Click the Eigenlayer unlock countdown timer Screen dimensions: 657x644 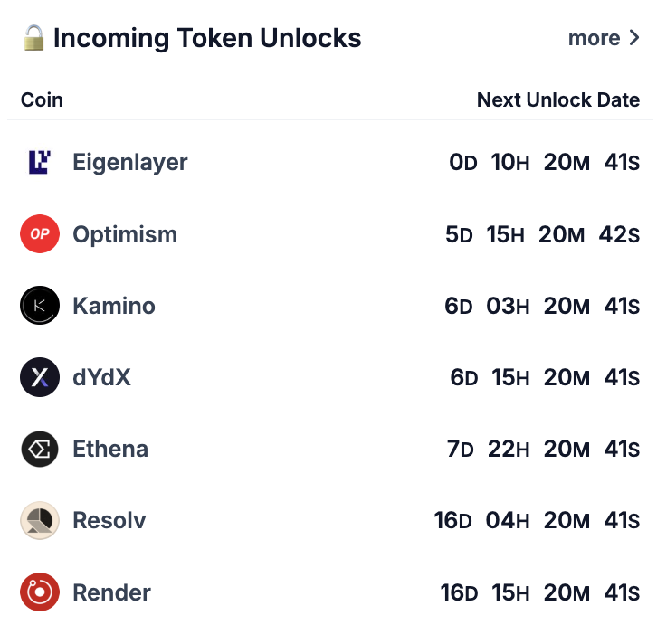(x=544, y=163)
